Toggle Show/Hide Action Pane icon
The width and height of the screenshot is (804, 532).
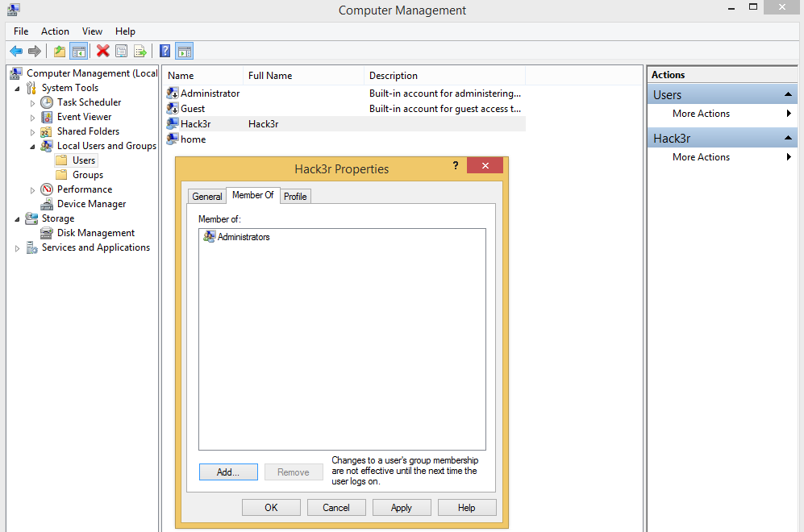point(184,52)
